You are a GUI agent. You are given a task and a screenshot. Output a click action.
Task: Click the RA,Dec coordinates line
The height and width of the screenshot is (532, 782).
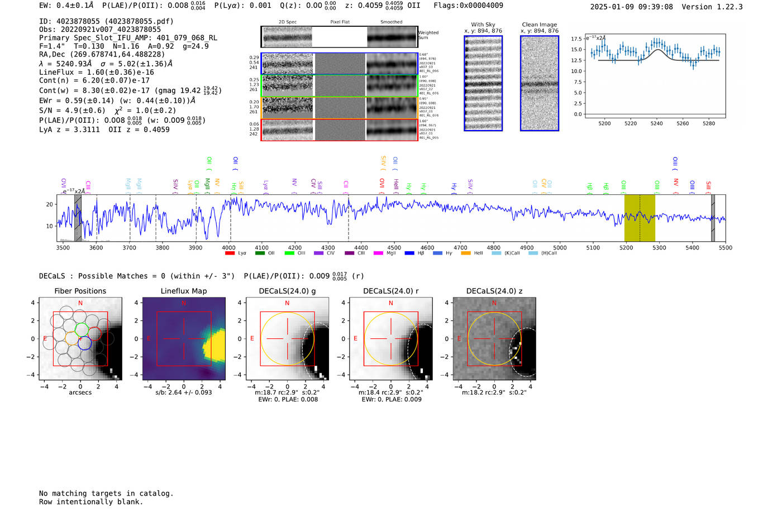(x=102, y=55)
